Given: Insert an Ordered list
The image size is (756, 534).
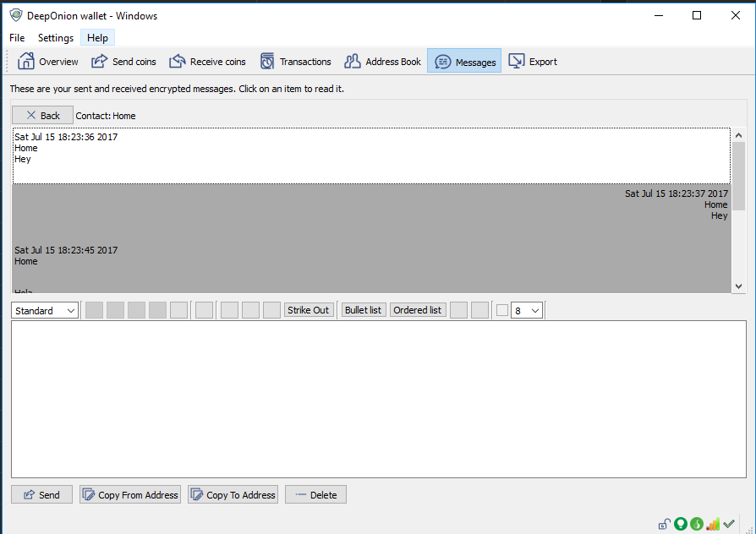Looking at the screenshot, I should pos(417,310).
